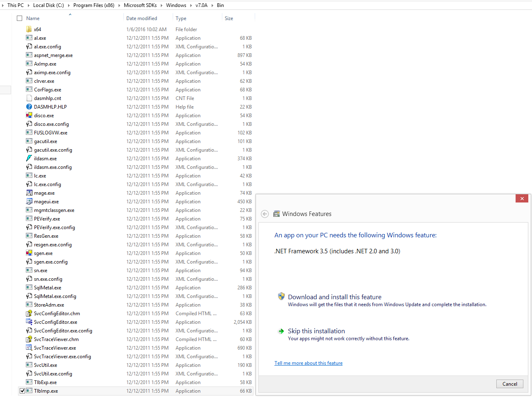
Task: Navigate to the v7.0A breadcrumb segment
Action: coord(201,5)
